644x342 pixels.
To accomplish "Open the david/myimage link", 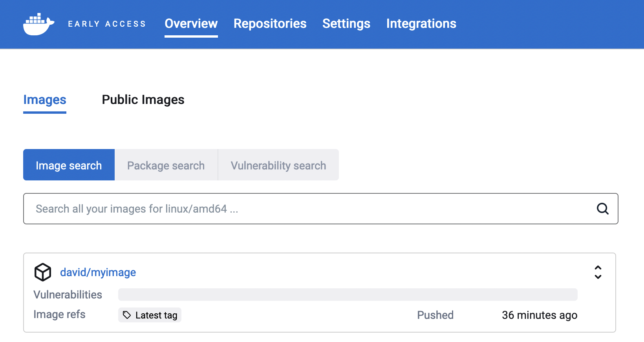I will [98, 272].
